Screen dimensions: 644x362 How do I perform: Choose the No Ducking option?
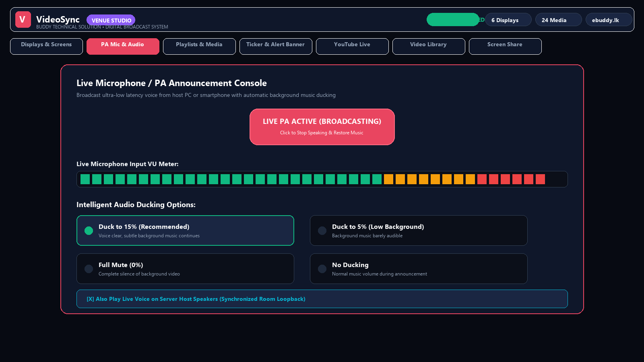coord(419,269)
